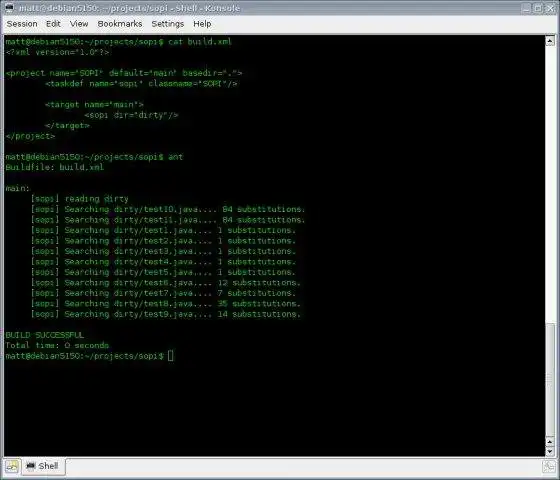Click the test7.java search result line
Screen dimensions: 560x480
pos(163,293)
